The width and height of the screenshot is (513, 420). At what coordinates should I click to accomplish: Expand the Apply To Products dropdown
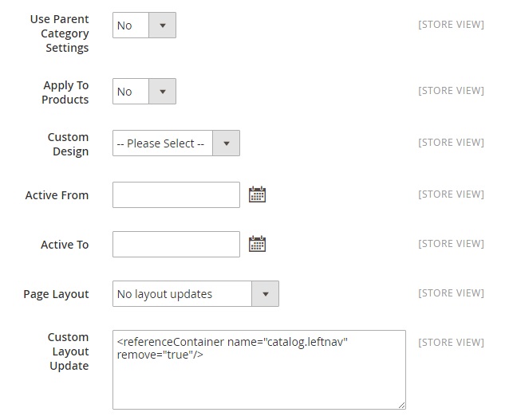(144, 92)
